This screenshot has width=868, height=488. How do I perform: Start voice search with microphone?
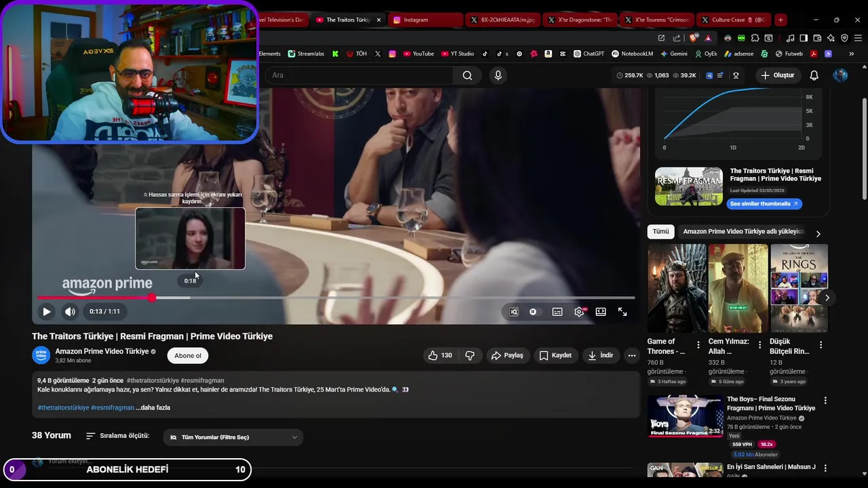point(498,75)
